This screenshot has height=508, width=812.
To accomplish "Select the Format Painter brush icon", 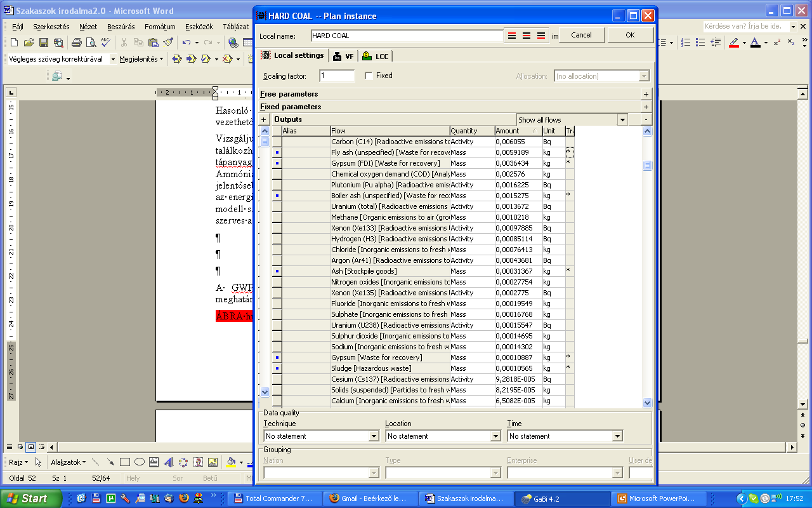I will (x=168, y=43).
